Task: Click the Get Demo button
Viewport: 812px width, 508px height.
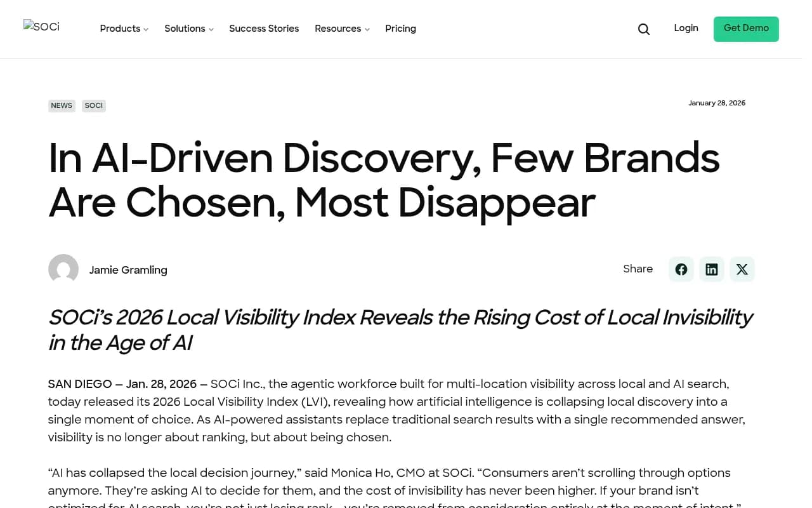Action: [746, 29]
